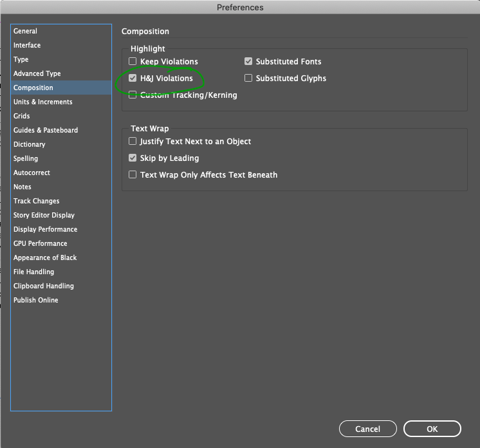Enable Custom Tracking/Kerning highlight
The image size is (480, 448).
133,95
